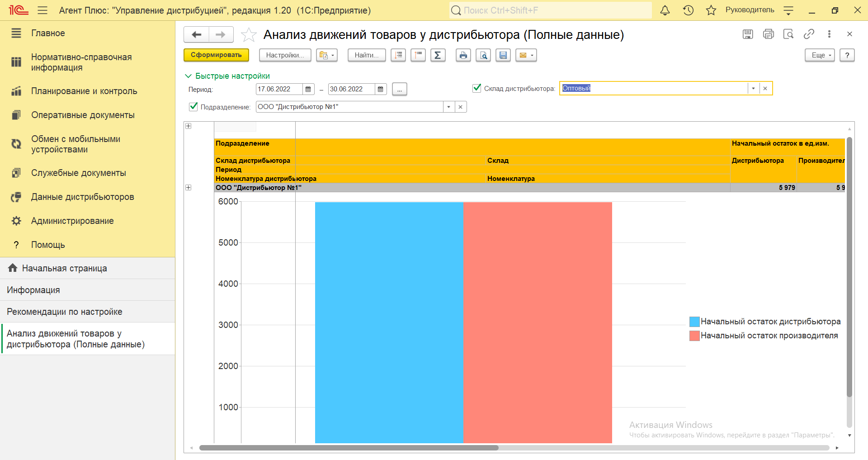The height and width of the screenshot is (460, 868).
Task: Go forward with the right arrow
Action: (221, 34)
